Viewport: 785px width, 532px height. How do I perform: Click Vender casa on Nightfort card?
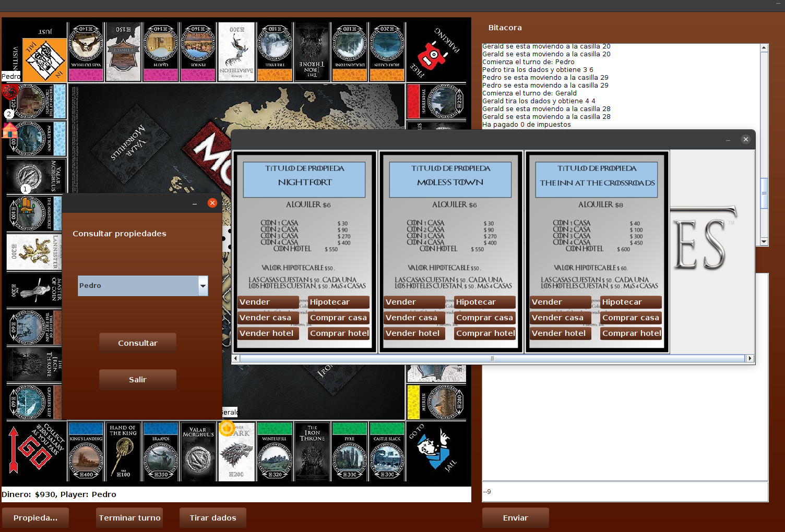coord(268,318)
